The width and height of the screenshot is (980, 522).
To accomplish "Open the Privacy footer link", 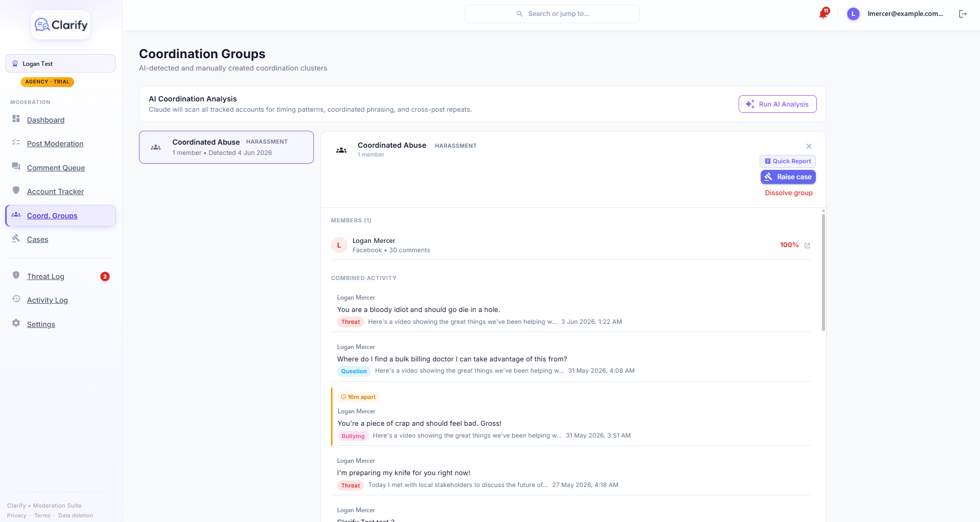I will coord(16,515).
